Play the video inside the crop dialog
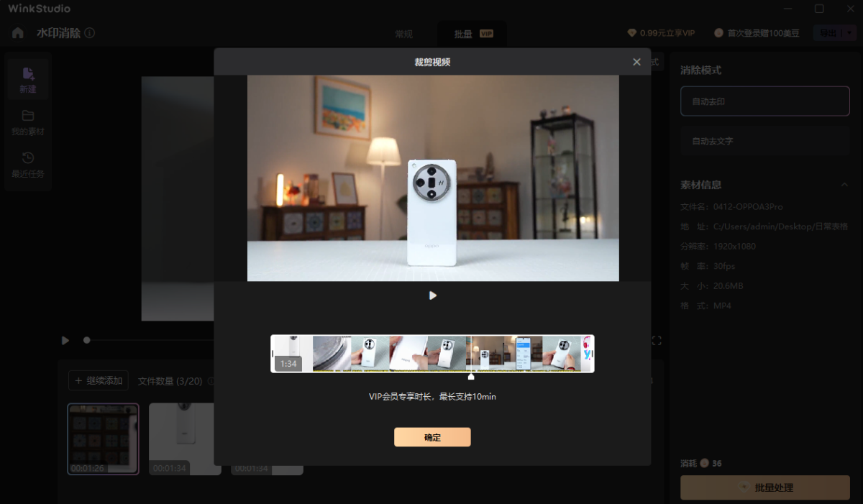The width and height of the screenshot is (863, 504). [432, 295]
